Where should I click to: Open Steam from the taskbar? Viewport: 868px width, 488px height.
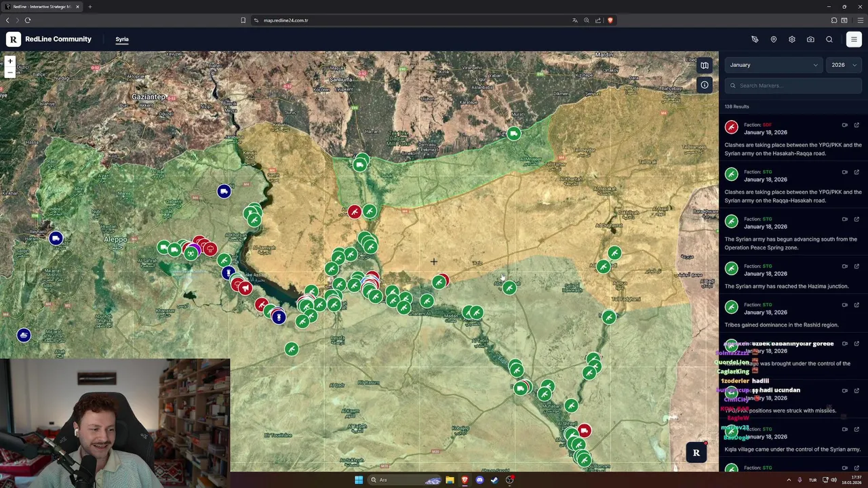tap(494, 480)
